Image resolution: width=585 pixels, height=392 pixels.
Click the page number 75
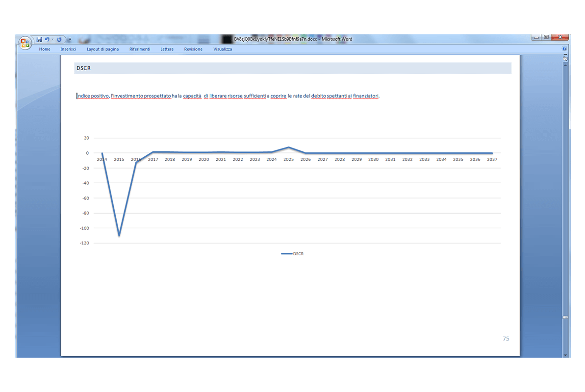click(506, 339)
